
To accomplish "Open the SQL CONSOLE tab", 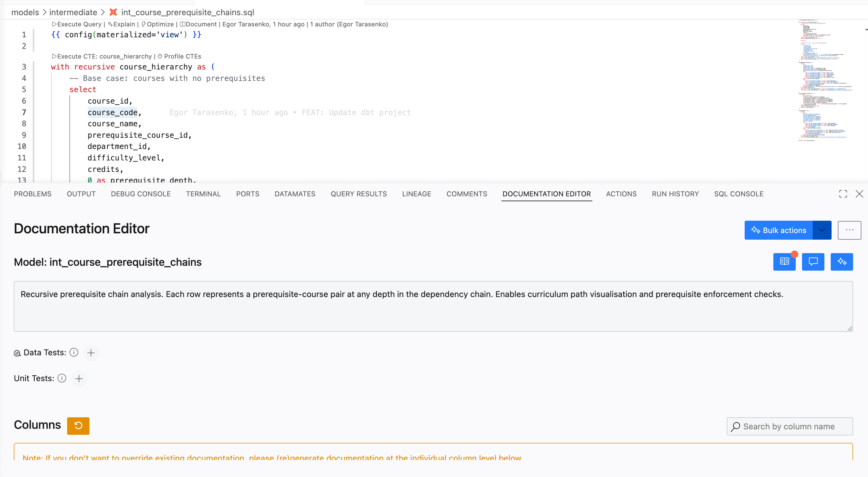I will pos(739,194).
